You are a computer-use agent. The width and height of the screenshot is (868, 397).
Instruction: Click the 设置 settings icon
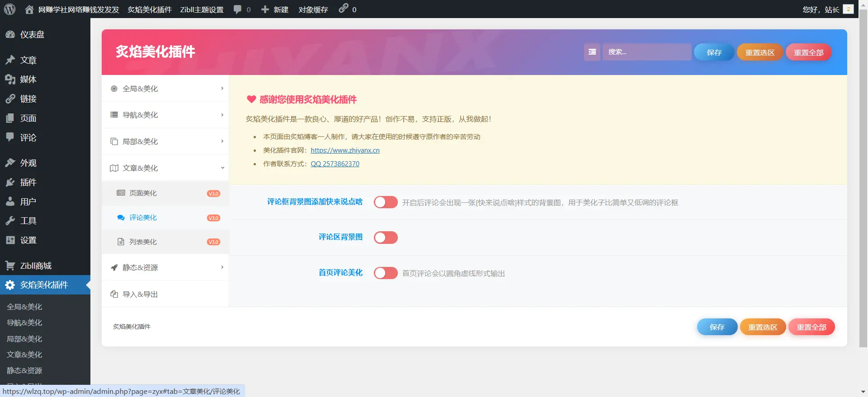click(x=10, y=240)
